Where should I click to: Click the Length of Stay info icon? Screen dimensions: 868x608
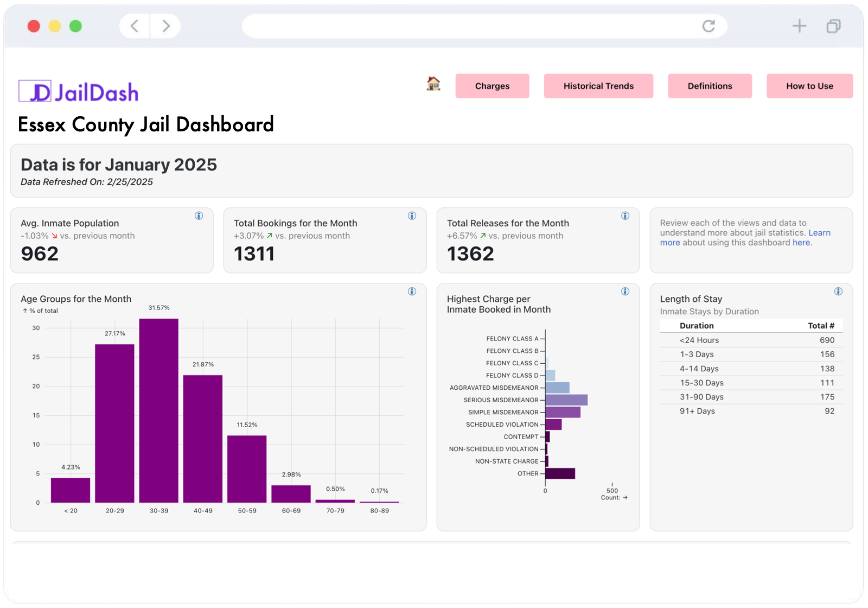tap(839, 291)
